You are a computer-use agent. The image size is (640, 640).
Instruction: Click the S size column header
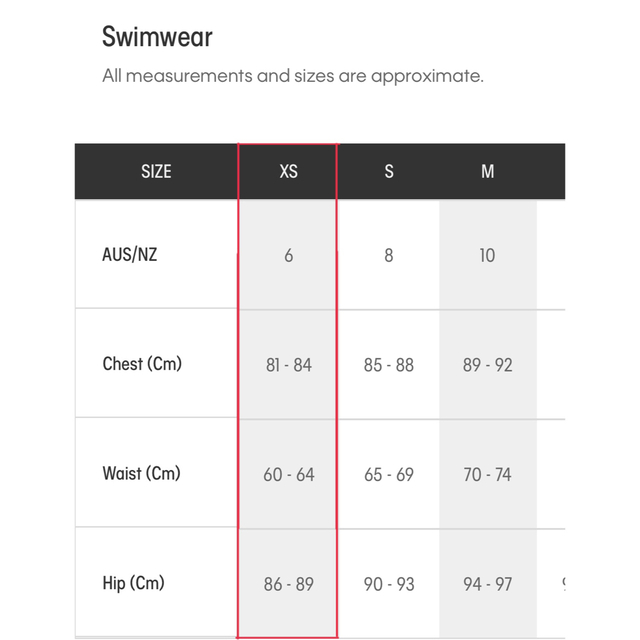tap(388, 171)
